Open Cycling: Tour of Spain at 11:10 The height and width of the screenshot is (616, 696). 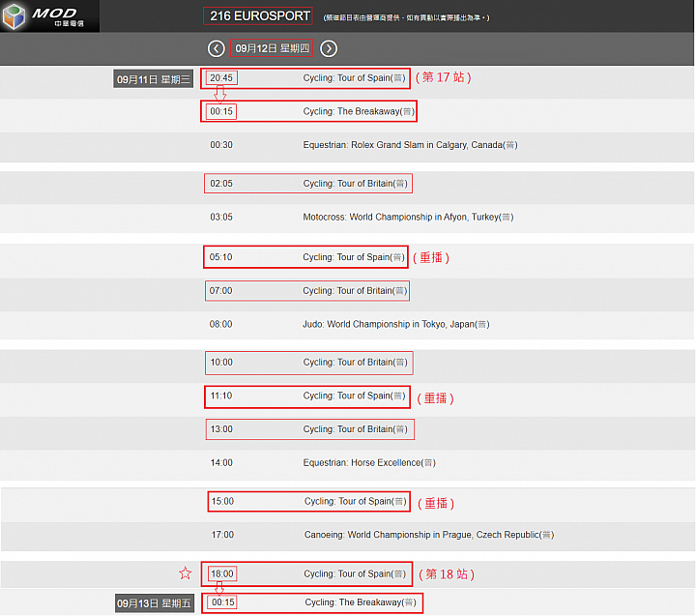pyautogui.click(x=354, y=396)
